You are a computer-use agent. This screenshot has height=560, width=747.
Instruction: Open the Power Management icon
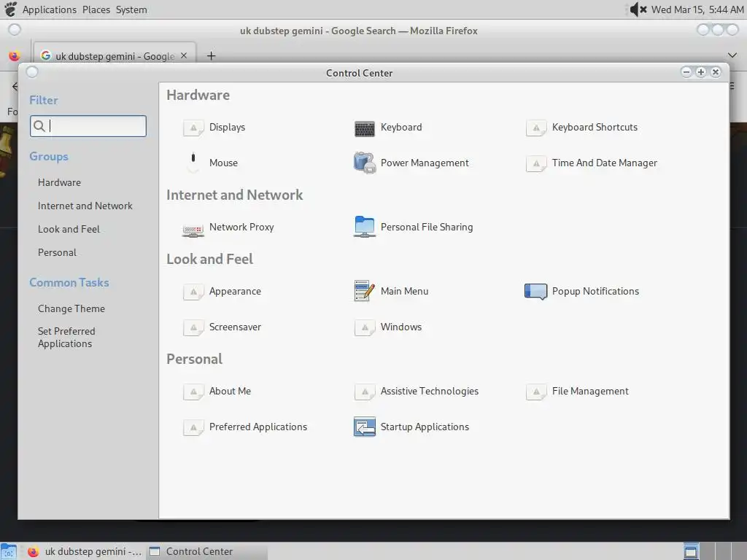coord(365,163)
